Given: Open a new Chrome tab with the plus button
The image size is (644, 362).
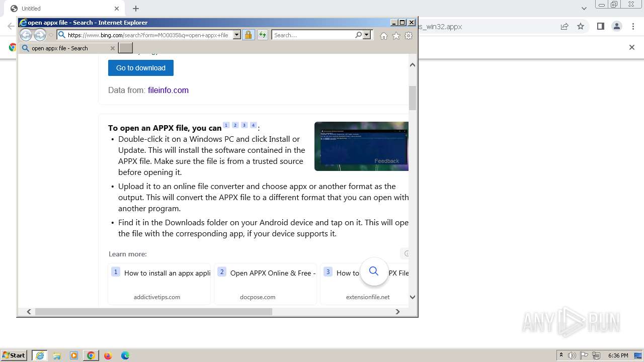Looking at the screenshot, I should pyautogui.click(x=136, y=9).
